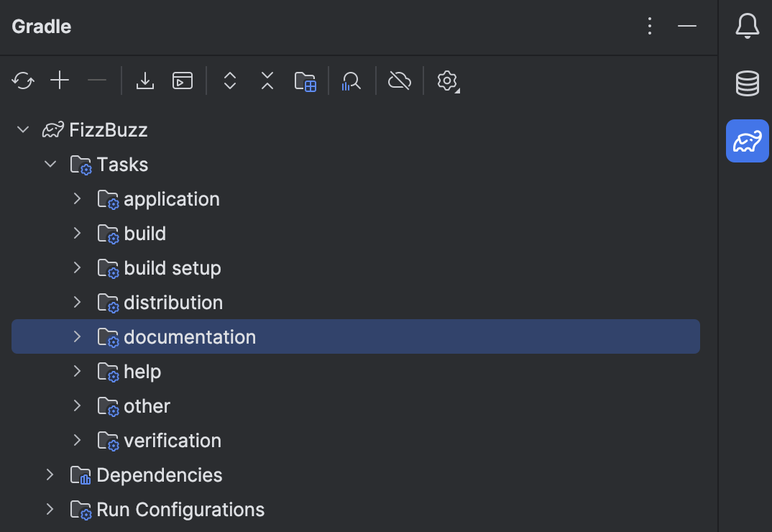Open Gradle dependency analyzer

point(351,81)
